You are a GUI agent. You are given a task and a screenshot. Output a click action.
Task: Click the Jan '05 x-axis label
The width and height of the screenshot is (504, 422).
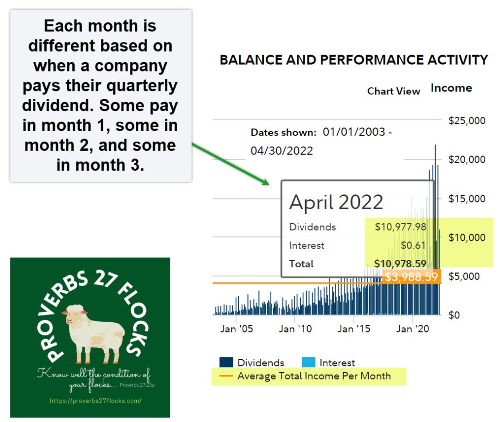pos(237,329)
